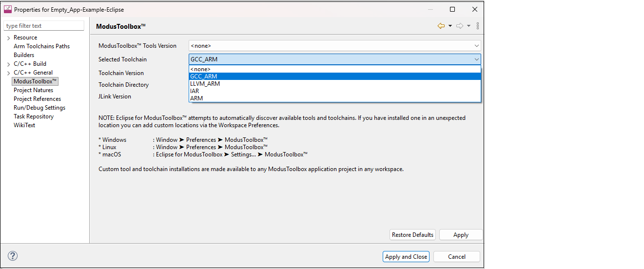The width and height of the screenshot is (644, 269).
Task: Click Apply and Close button
Action: (x=406, y=257)
